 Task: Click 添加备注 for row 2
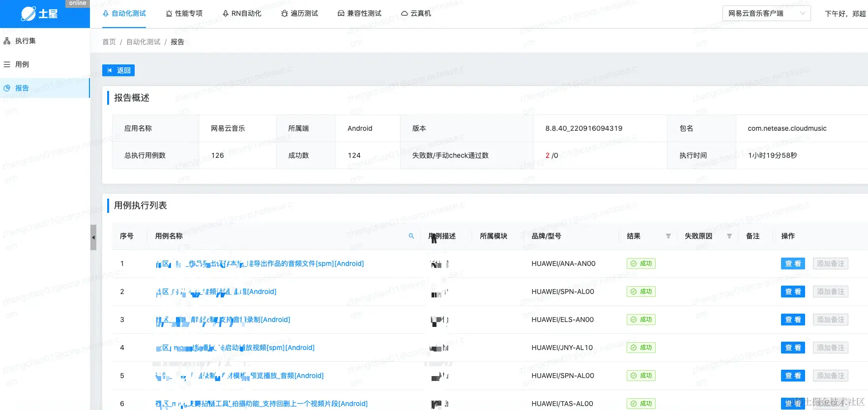[x=831, y=292]
